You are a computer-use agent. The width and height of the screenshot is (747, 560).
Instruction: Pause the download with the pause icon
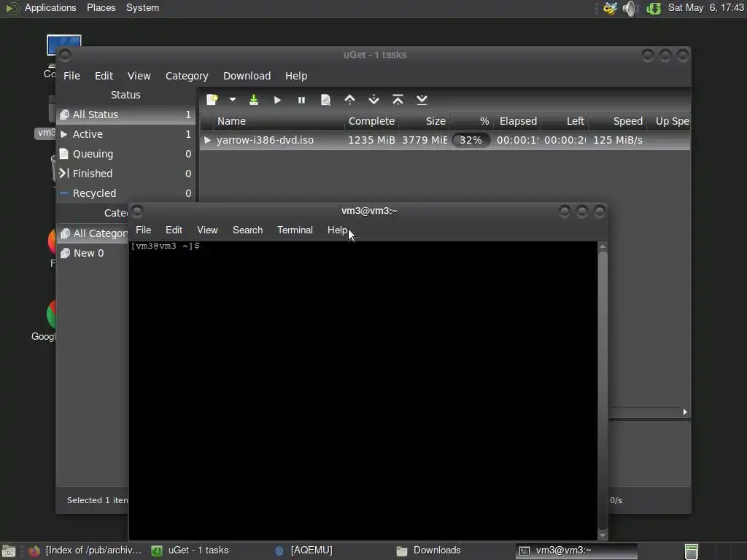tap(301, 100)
